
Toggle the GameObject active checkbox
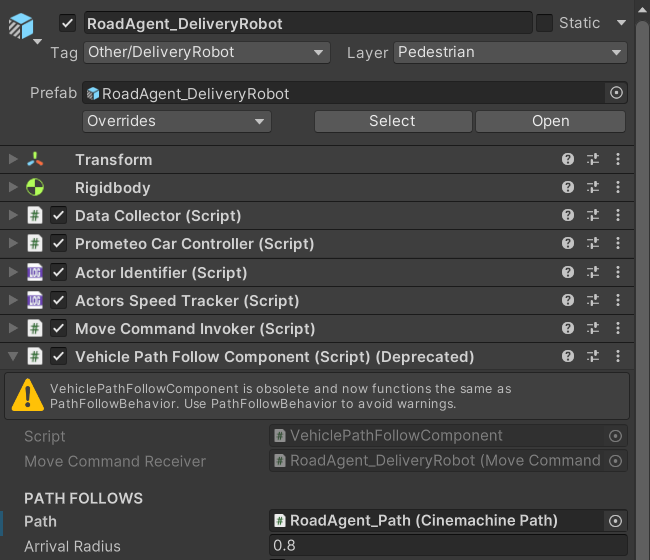(67, 23)
